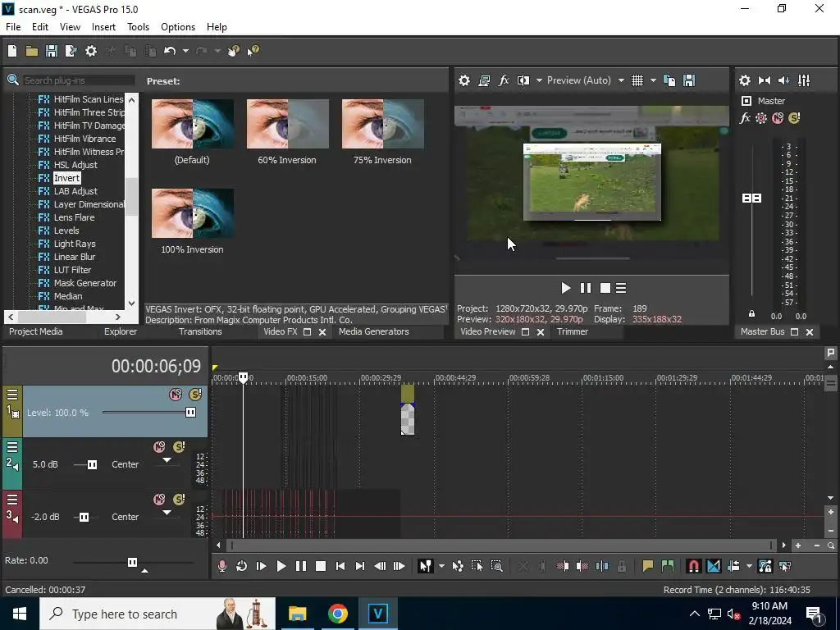Open Auto Ripple dropdown arrow

coord(749,566)
